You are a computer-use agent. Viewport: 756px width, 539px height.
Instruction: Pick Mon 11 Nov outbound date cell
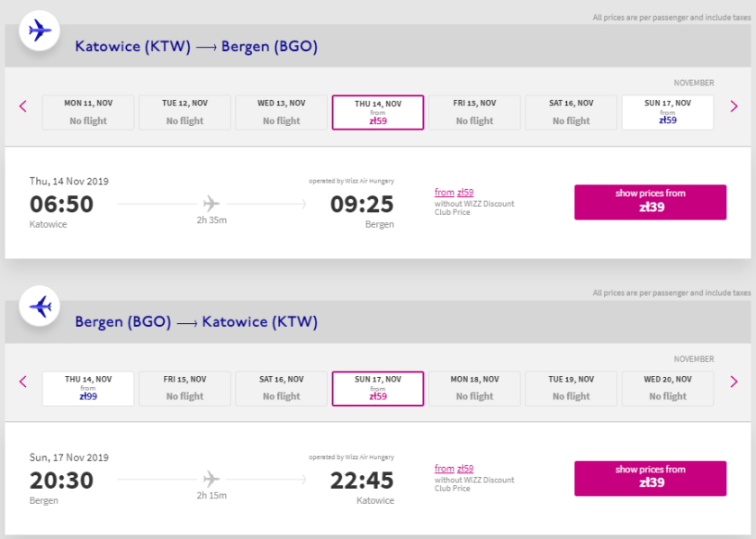(88, 112)
